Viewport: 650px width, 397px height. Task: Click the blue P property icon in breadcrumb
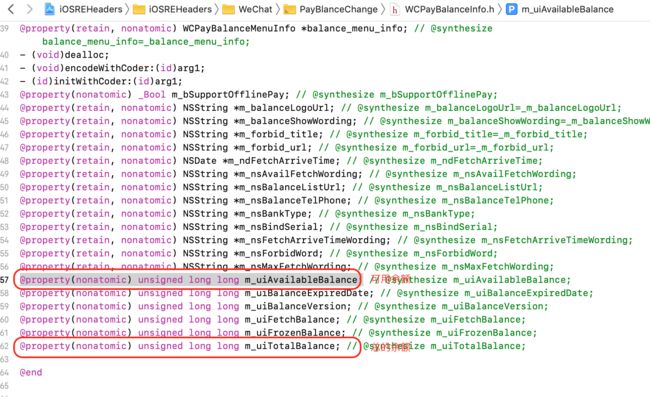[x=512, y=9]
